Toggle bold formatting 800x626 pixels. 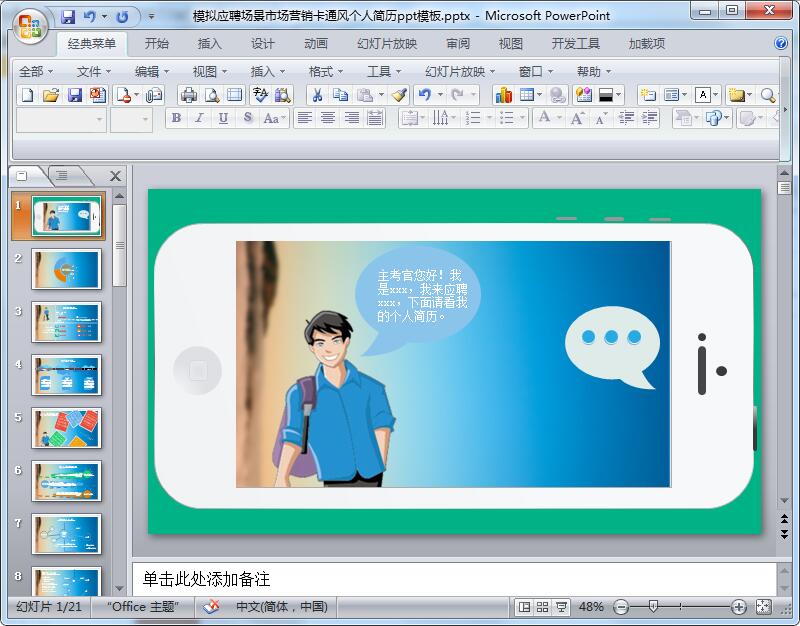(x=176, y=118)
